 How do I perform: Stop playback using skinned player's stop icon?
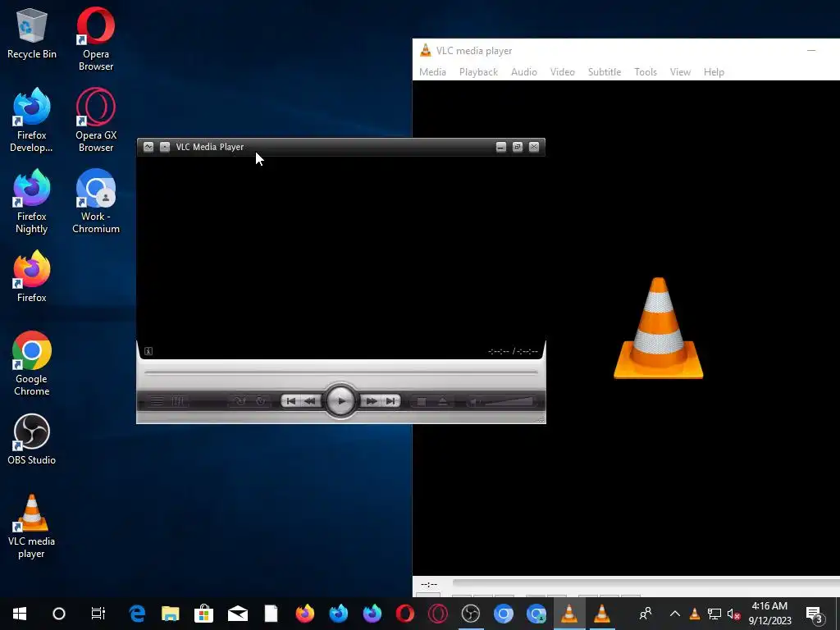(x=422, y=401)
